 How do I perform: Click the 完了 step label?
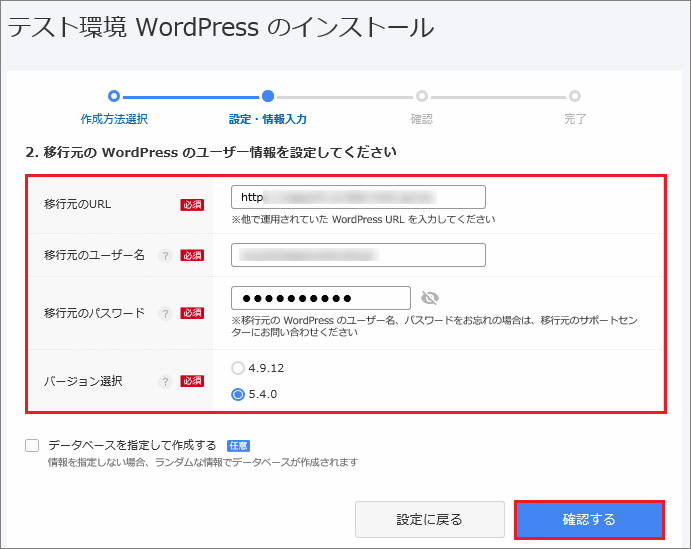[x=575, y=119]
